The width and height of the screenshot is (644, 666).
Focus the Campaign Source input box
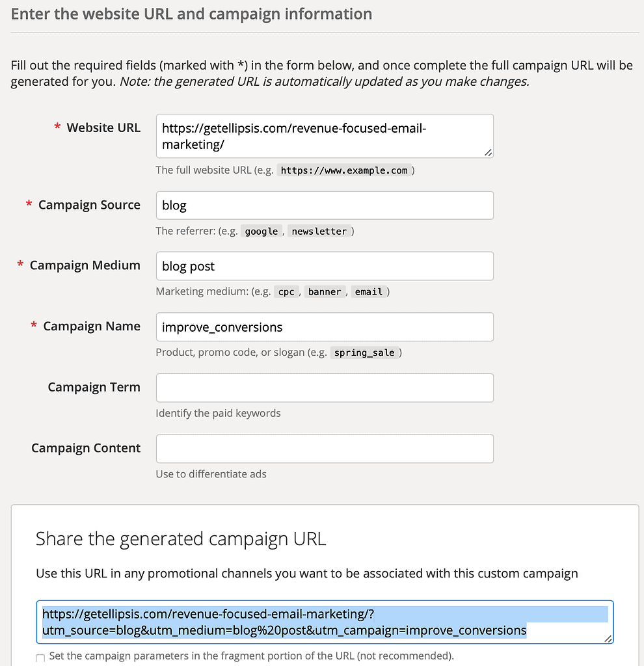coord(324,206)
